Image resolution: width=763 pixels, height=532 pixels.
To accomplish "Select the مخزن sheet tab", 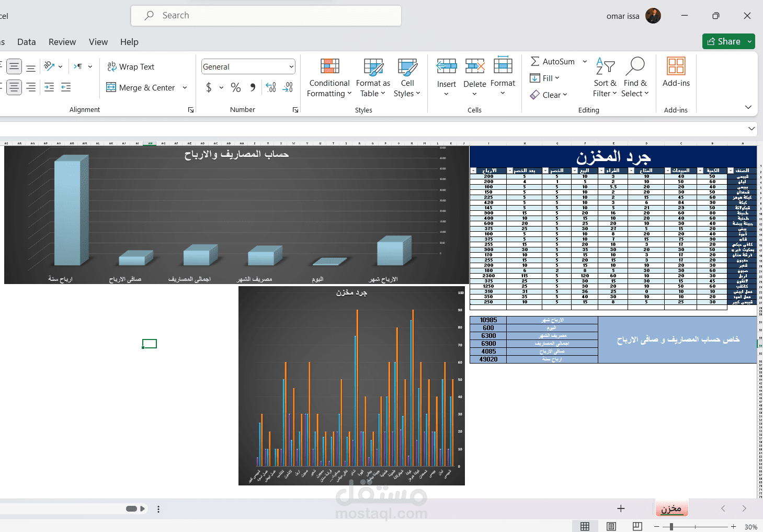I will click(671, 508).
